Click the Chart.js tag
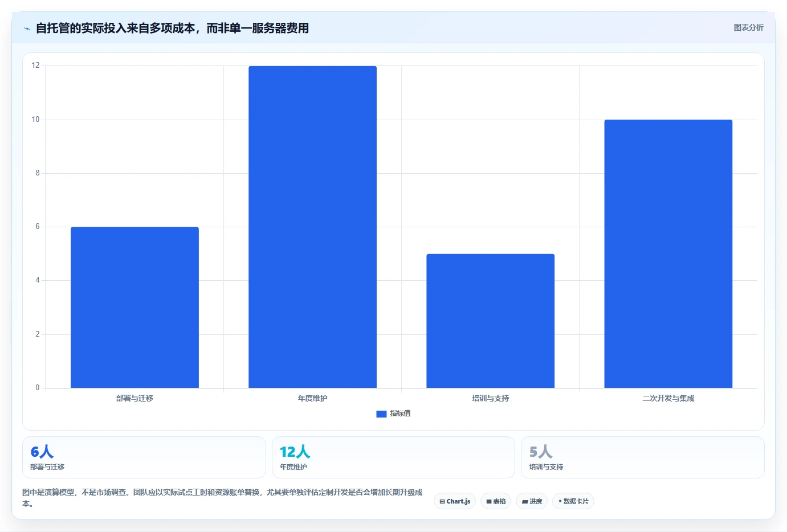 455,501
